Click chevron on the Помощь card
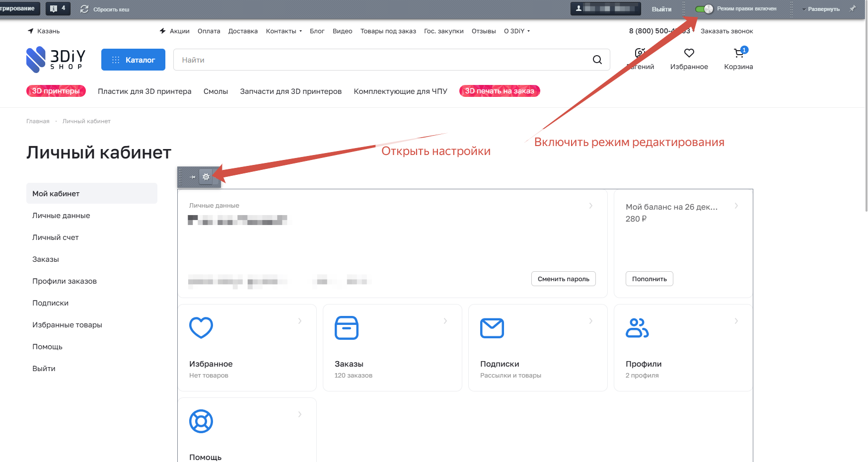 coord(300,414)
